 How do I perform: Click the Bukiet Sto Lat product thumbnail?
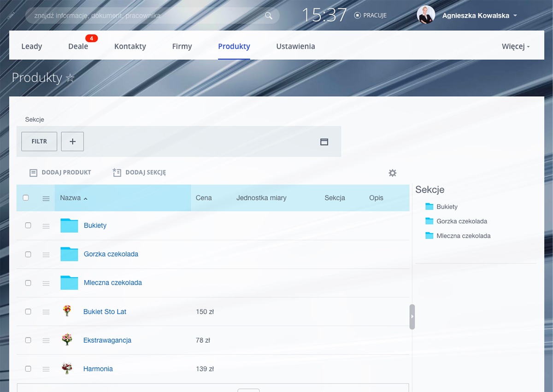[x=67, y=311]
